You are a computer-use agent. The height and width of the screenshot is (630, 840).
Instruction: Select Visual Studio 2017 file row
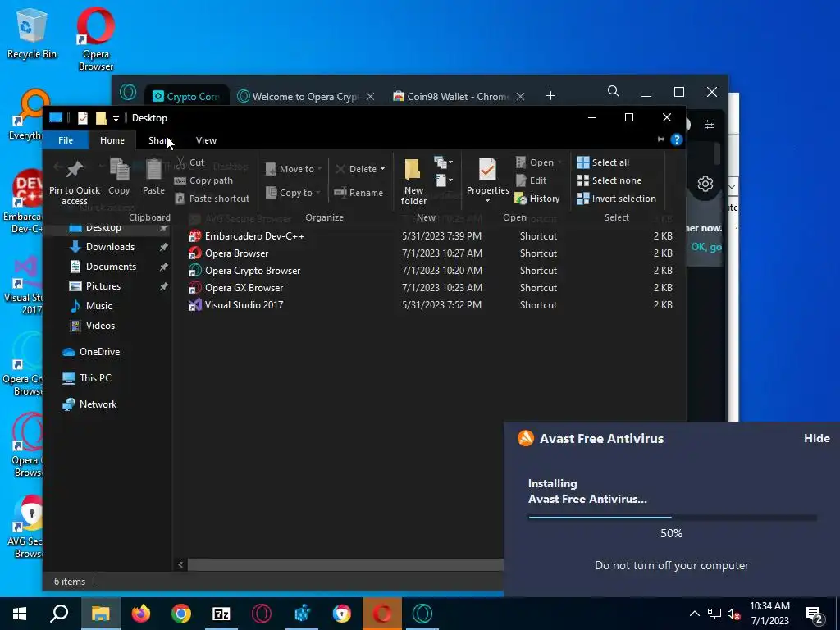click(x=431, y=305)
